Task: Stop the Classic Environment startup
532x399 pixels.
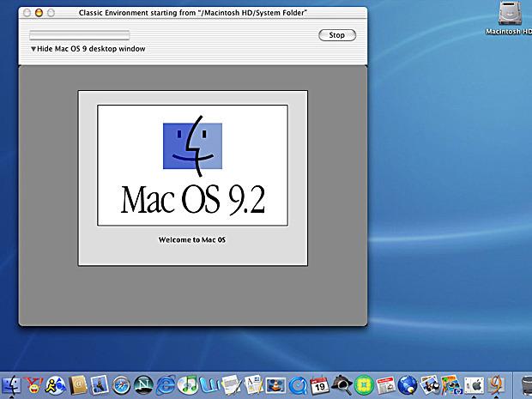Action: (x=337, y=35)
